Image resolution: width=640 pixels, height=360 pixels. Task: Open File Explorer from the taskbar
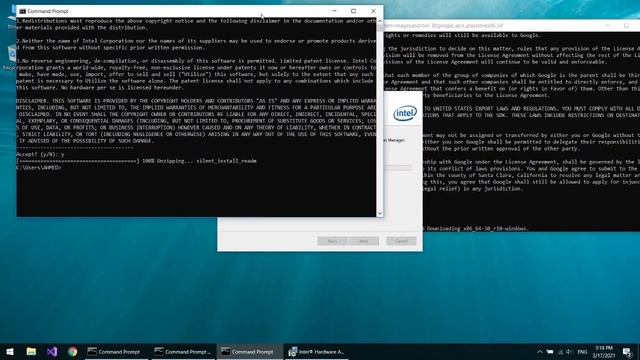[31, 351]
